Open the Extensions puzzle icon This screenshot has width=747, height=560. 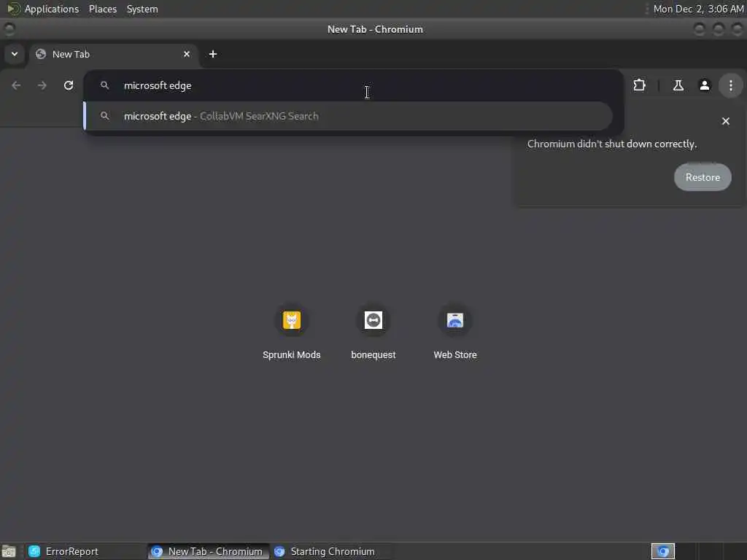pos(639,85)
